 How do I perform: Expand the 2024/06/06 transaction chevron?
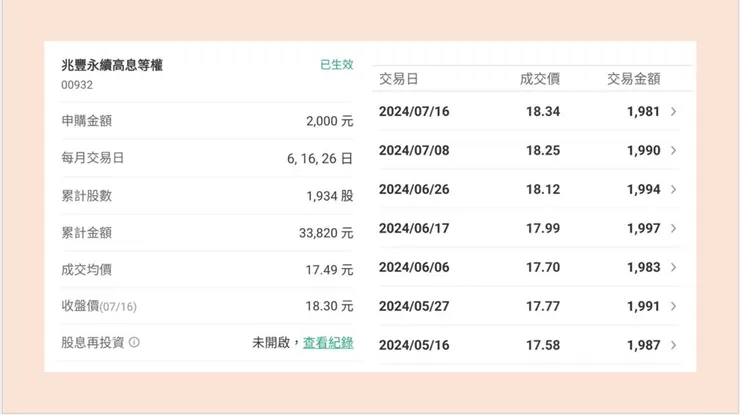pos(673,267)
